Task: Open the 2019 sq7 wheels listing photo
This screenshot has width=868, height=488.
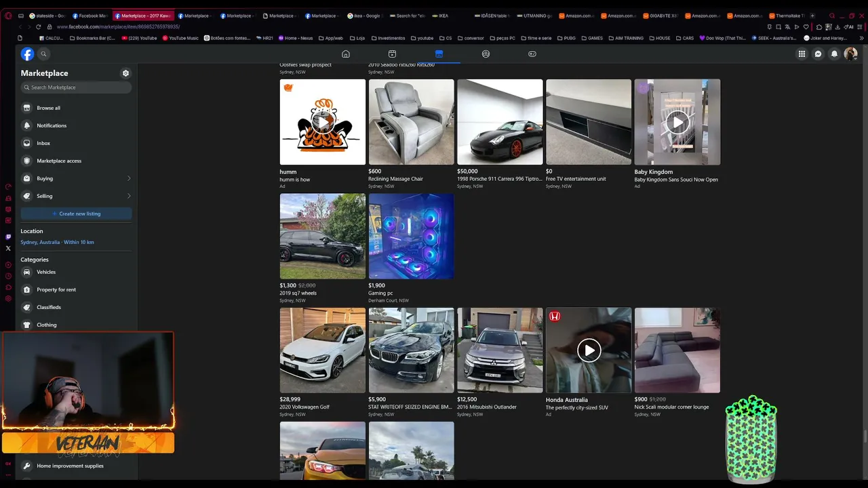Action: 323,237
